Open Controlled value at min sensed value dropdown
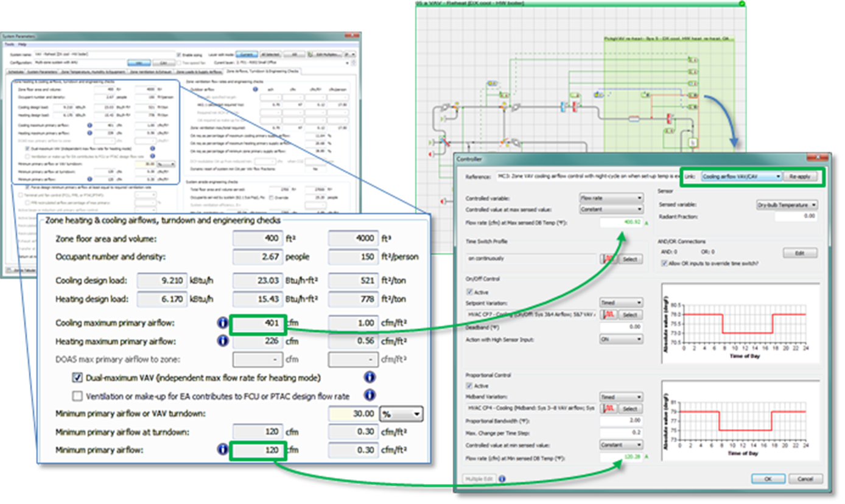 point(621,445)
